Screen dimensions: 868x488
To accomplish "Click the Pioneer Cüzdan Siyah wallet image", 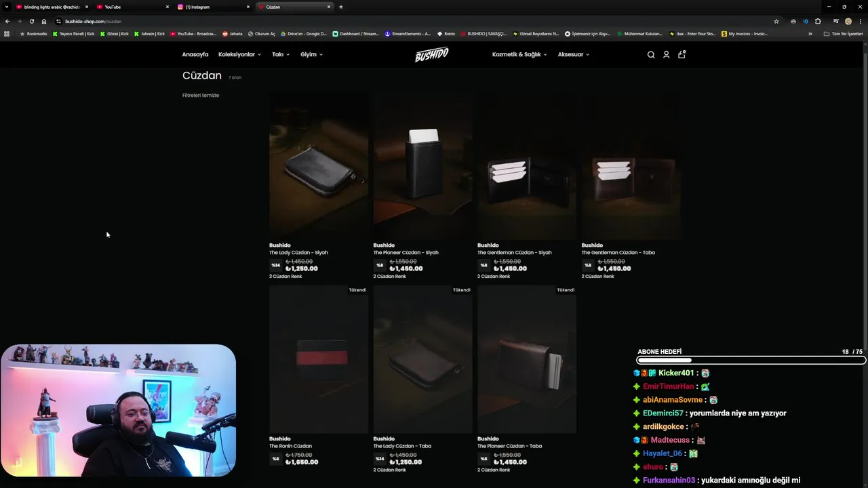I will [422, 165].
